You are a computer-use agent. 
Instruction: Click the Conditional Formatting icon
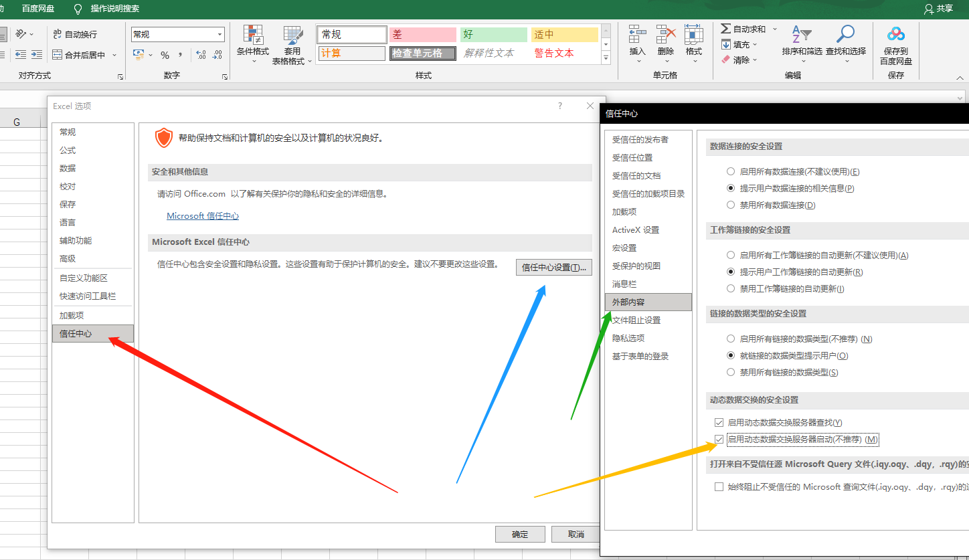pyautogui.click(x=252, y=36)
